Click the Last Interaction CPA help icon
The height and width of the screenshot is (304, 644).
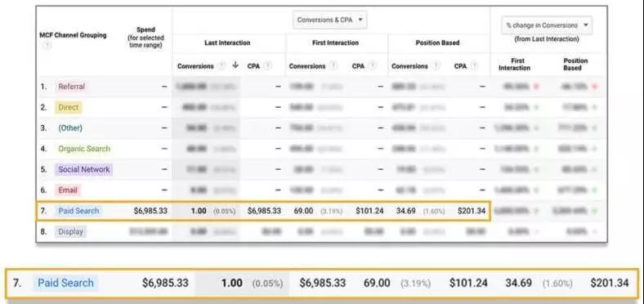[x=268, y=65]
